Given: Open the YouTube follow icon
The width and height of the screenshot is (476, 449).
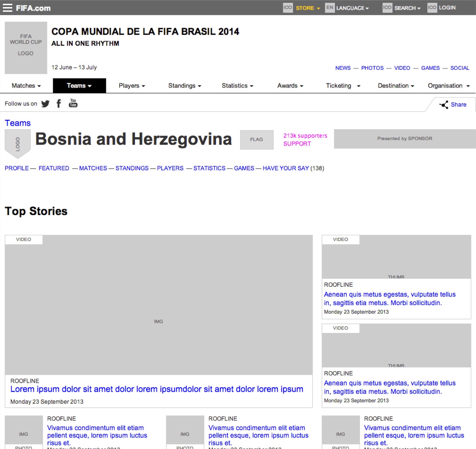Looking at the screenshot, I should (x=73, y=103).
